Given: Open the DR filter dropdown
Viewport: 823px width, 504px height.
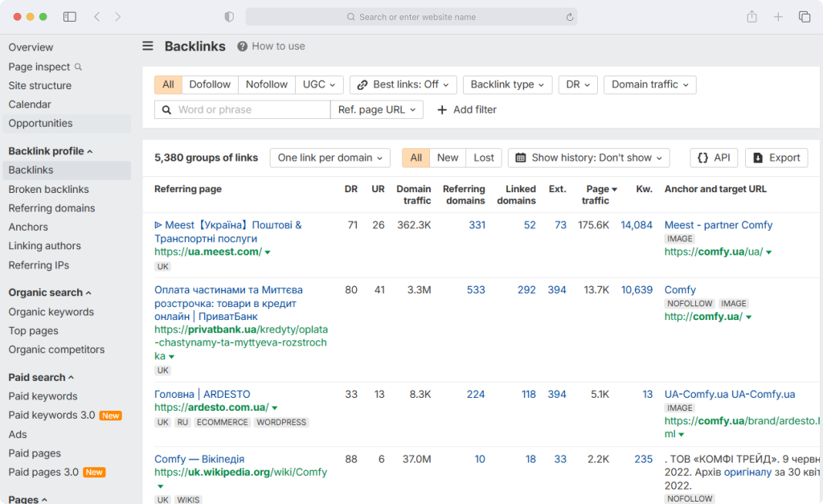Looking at the screenshot, I should click(578, 84).
